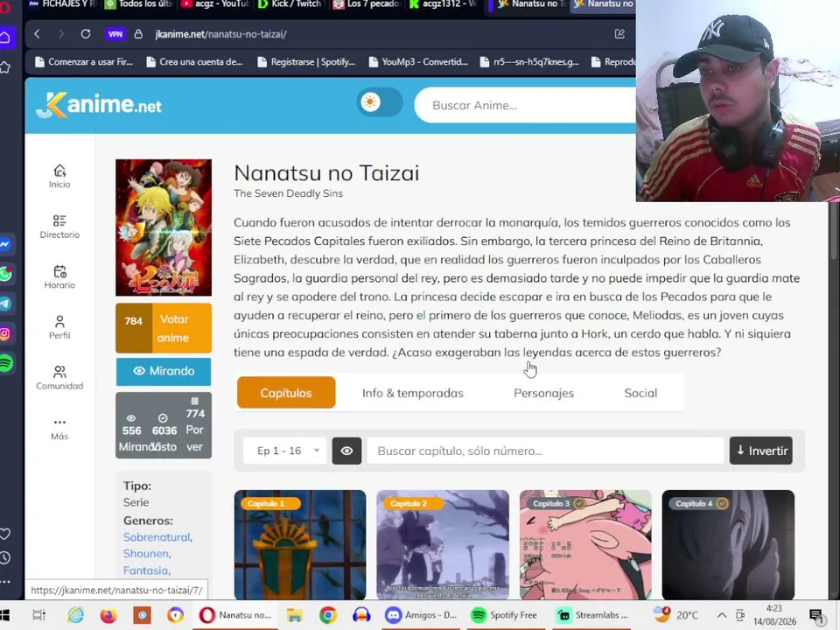Open the Shounen genre link
This screenshot has width=840, height=630.
pyautogui.click(x=146, y=553)
